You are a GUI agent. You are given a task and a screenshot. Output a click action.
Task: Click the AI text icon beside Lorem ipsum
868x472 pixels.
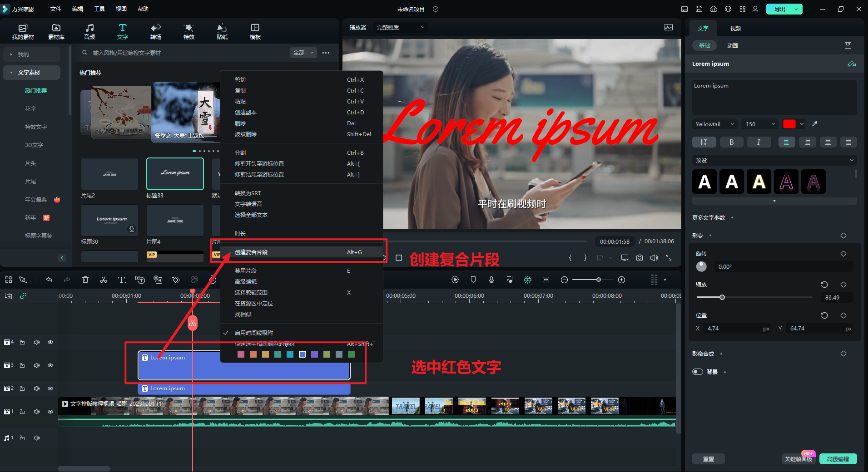point(852,64)
